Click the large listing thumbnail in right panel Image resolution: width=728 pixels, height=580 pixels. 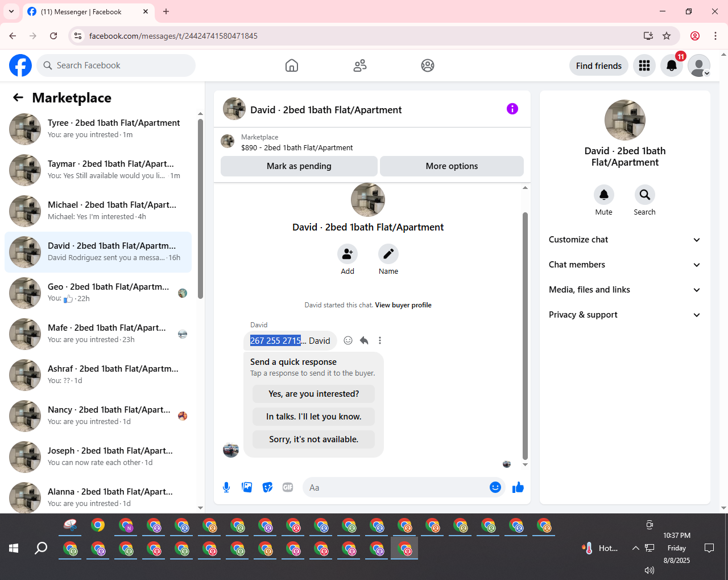pos(625,120)
